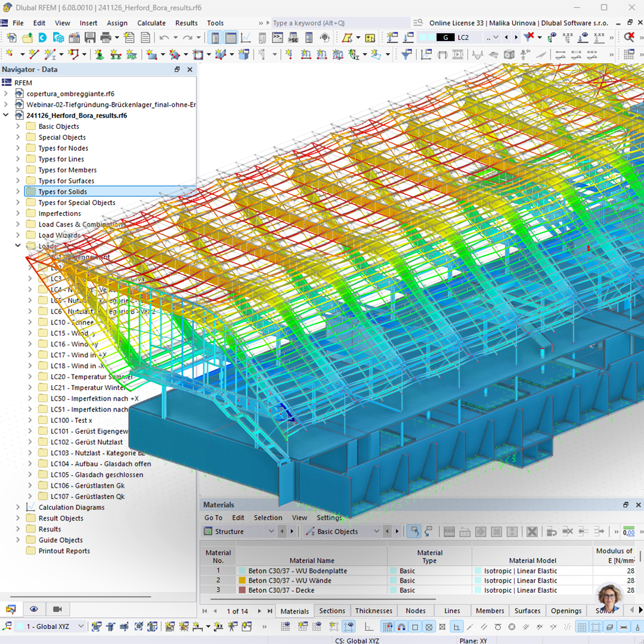This screenshot has width=644, height=644.
Task: Go to next load case arrow
Action: coord(516,38)
